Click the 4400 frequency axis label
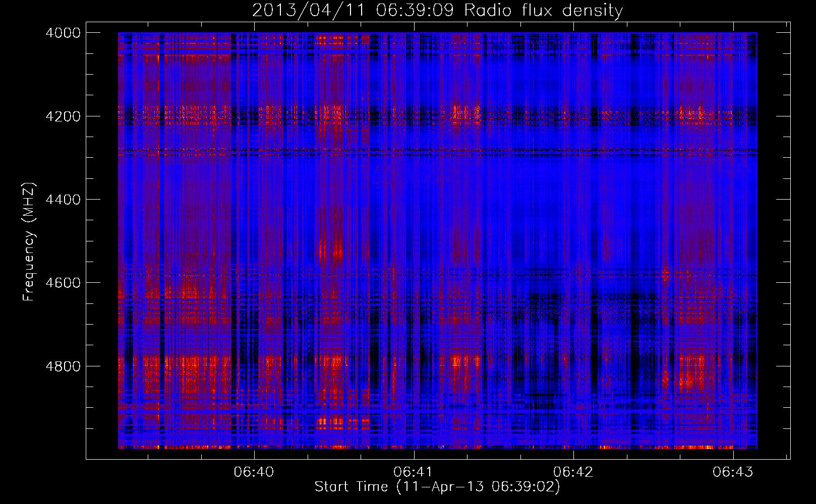 point(63,200)
